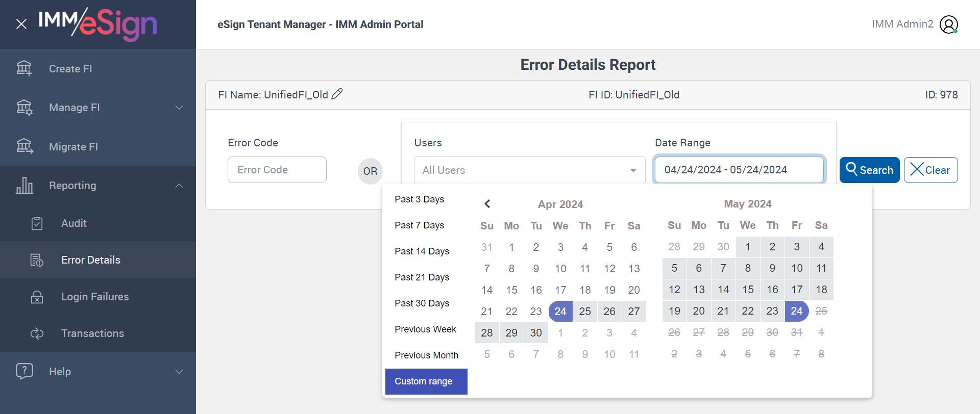
Task: Expand the Help menu
Action: click(x=179, y=372)
